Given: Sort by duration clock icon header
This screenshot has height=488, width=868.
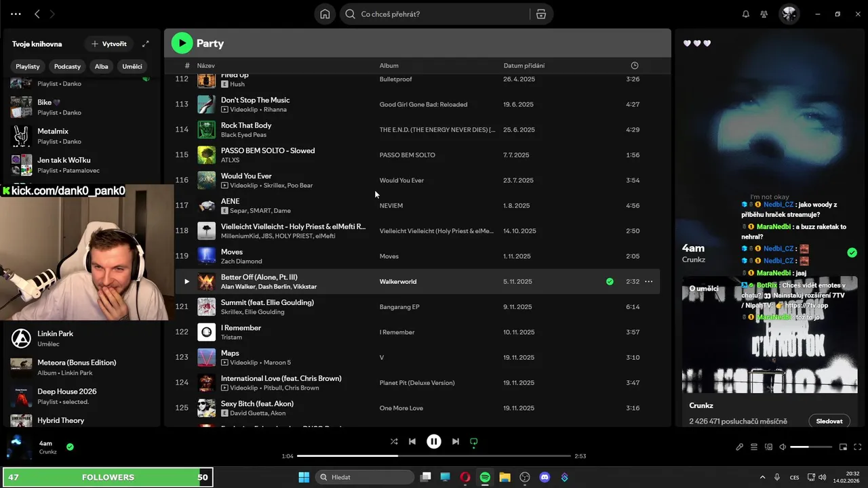Looking at the screenshot, I should 635,66.
